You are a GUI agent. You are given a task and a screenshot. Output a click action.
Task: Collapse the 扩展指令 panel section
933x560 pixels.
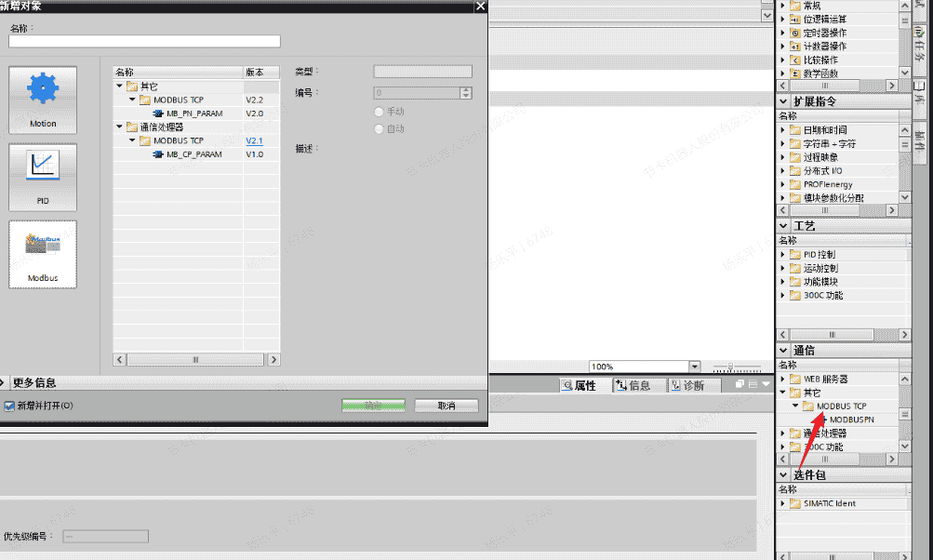782,101
